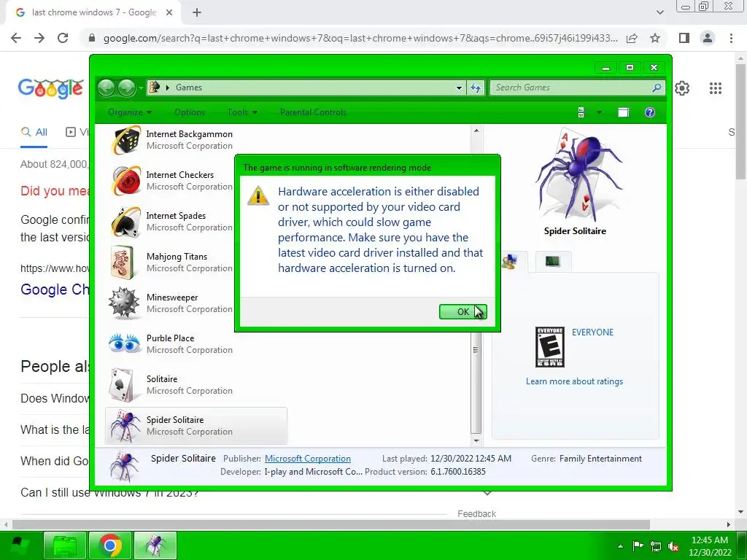Reload the Google search page
The width and height of the screenshot is (747, 560).
63,38
